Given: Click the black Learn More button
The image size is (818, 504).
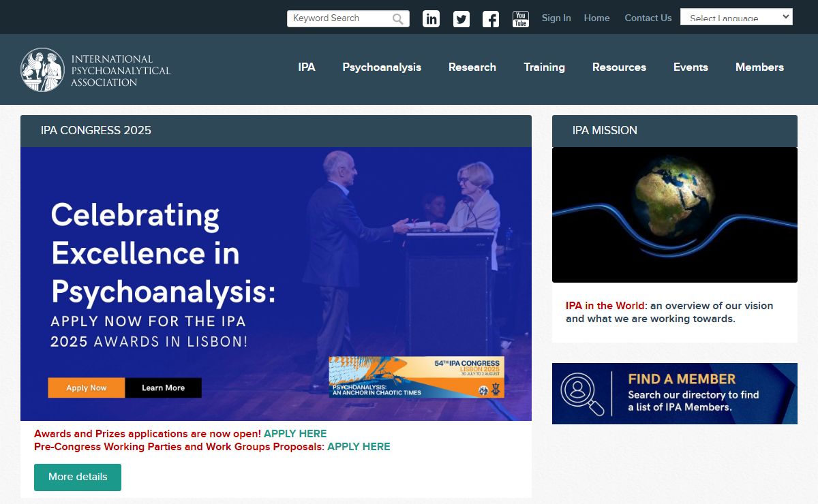Looking at the screenshot, I should pos(164,388).
